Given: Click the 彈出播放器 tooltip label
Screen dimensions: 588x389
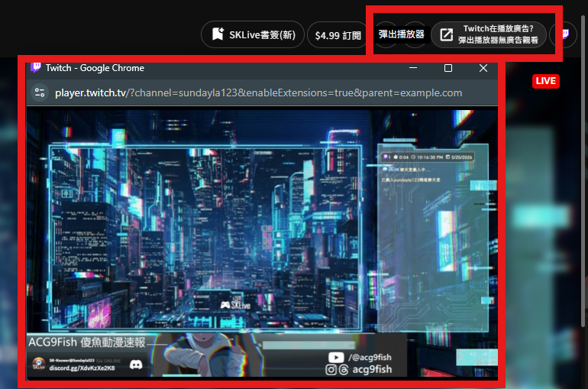Looking at the screenshot, I should point(401,34).
